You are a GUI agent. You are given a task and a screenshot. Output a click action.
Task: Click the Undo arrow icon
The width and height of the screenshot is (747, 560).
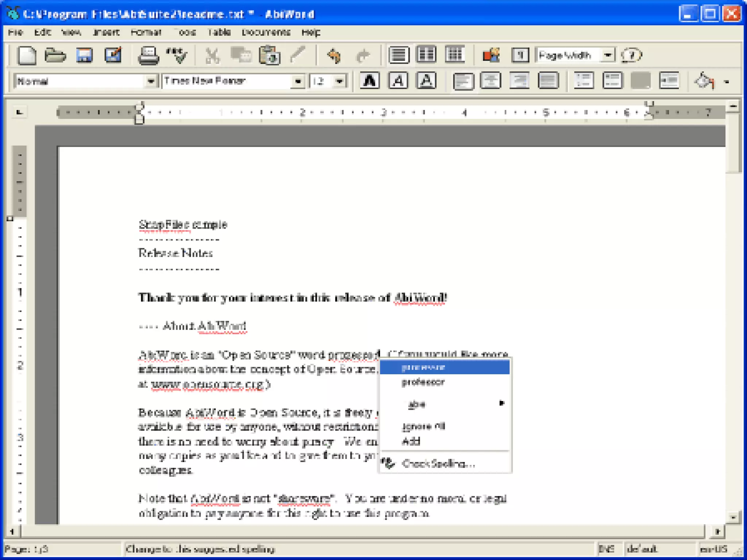click(x=334, y=56)
